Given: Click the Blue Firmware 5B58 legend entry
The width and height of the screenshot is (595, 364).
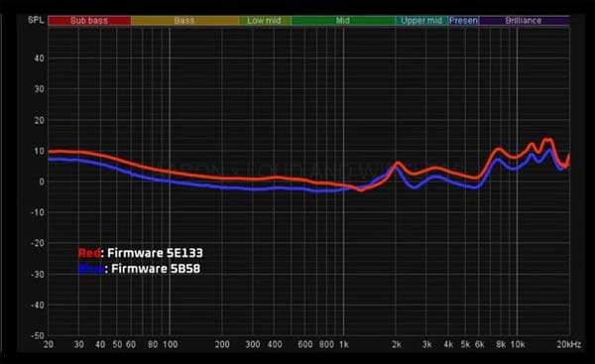Looking at the screenshot, I should click(139, 269).
